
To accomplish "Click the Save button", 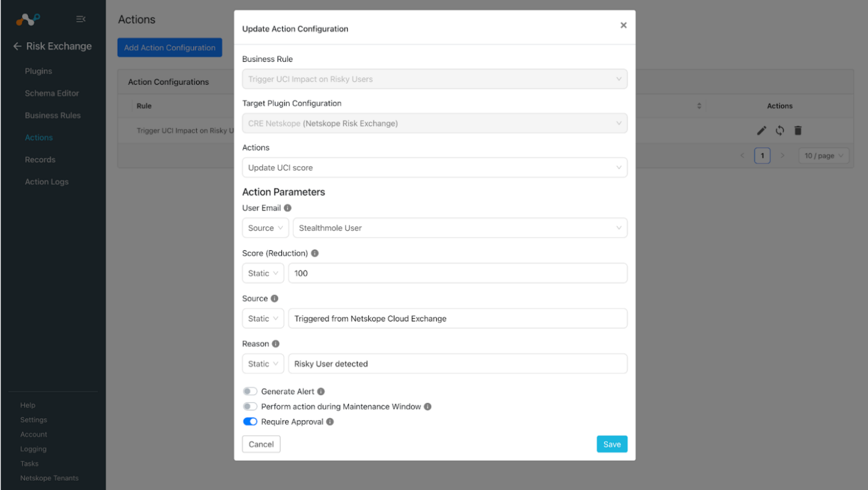I will (x=612, y=444).
